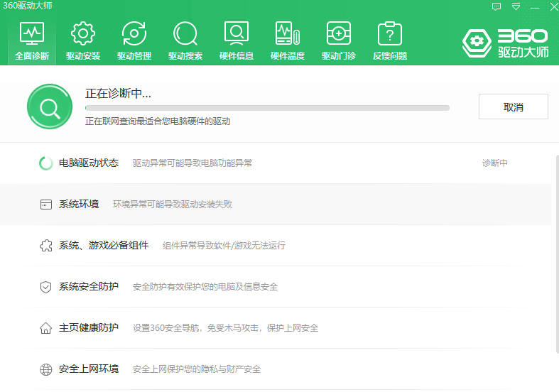Click the 360驱动大师 window title text
The height and width of the screenshot is (392, 559).
click(28, 6)
